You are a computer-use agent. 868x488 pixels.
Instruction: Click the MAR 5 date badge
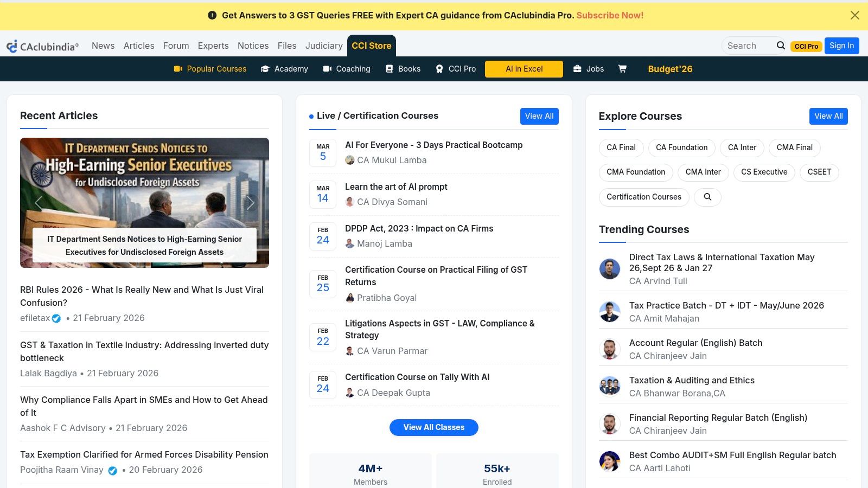323,153
